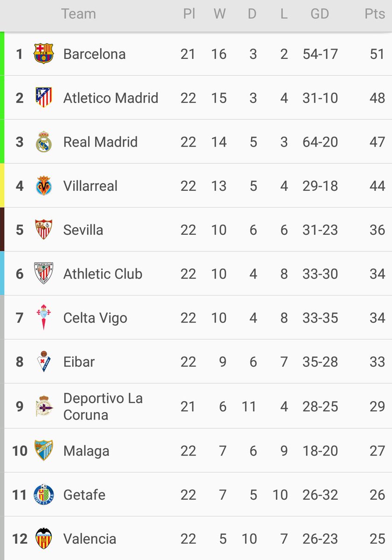Click the Deportivo La Coruna crest
The width and height of the screenshot is (392, 560).
(44, 406)
